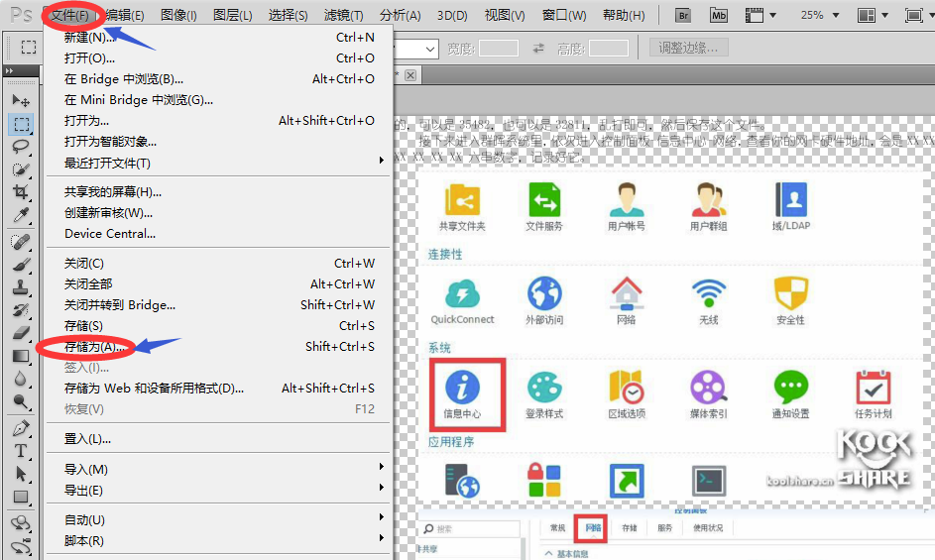The image size is (935, 560).
Task: Select the Clone Stamp tool
Action: 20,286
